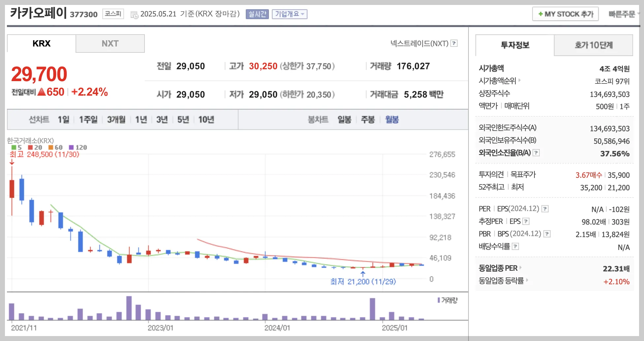Click the 고가 value 30,250
Image resolution: width=644 pixels, height=341 pixels.
[263, 66]
